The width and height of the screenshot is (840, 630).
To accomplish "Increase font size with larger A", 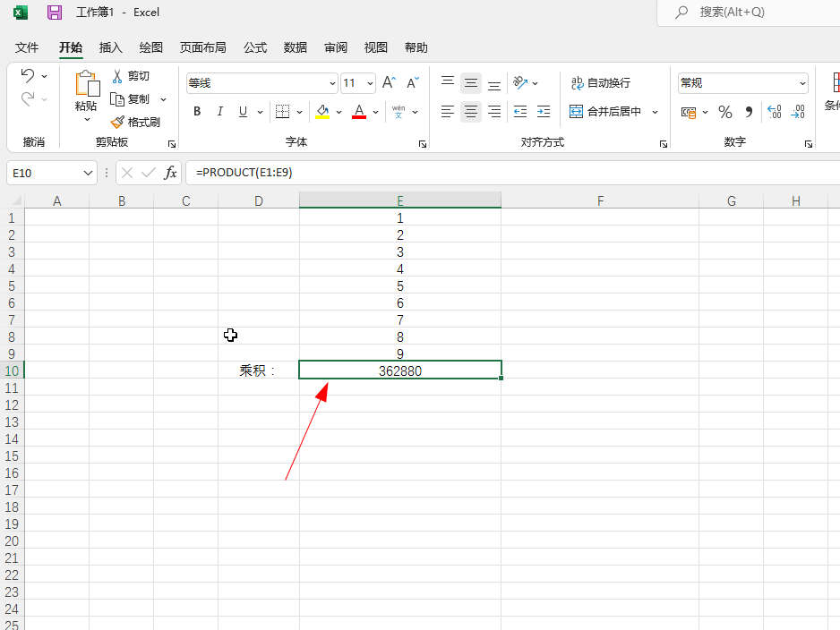I will click(389, 83).
